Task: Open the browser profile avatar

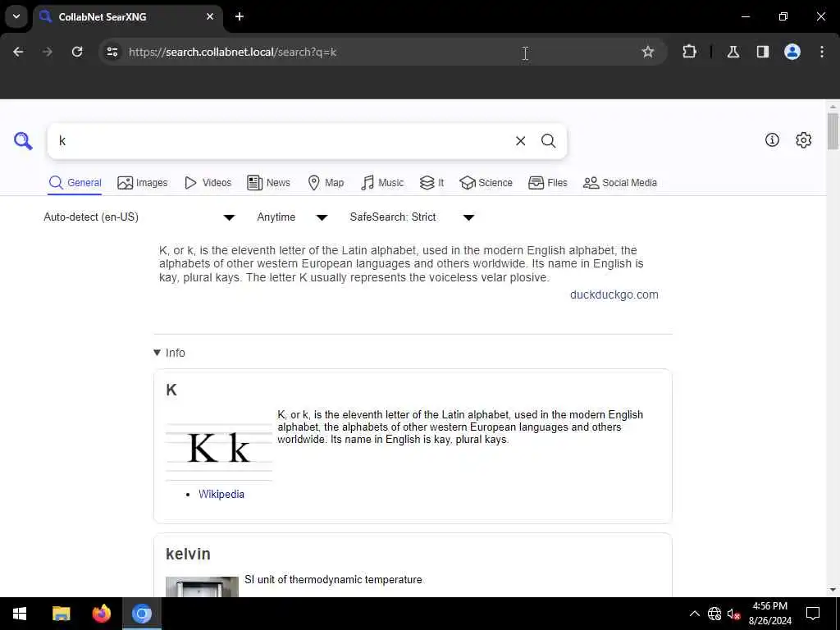Action: tap(792, 52)
